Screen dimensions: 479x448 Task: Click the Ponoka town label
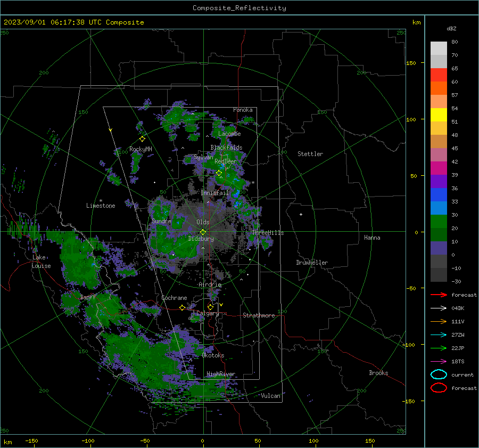pyautogui.click(x=243, y=110)
